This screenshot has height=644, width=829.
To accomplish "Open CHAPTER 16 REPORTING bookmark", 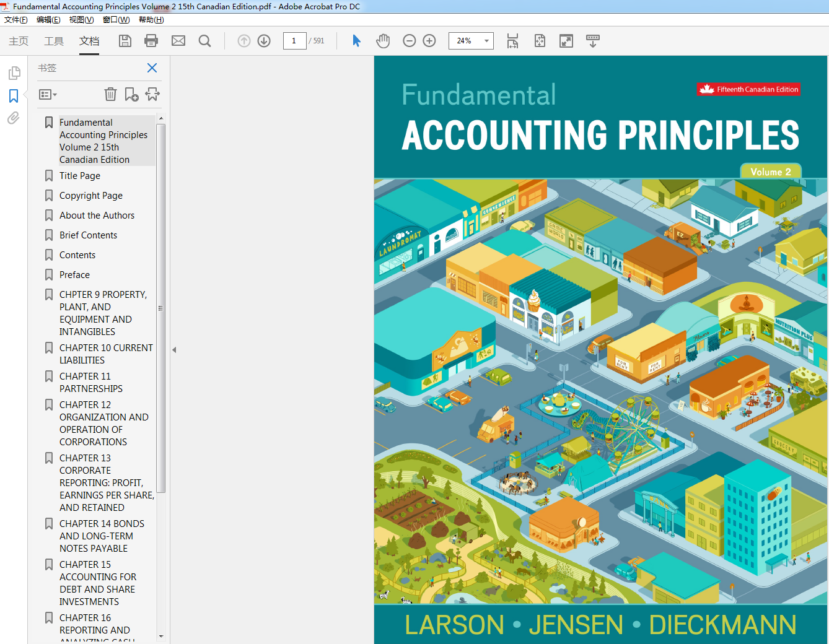I will [x=97, y=628].
